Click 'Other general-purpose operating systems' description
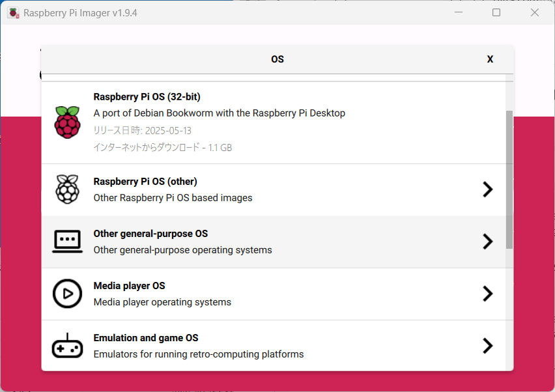Viewport: 555px width, 392px height. [x=182, y=250]
